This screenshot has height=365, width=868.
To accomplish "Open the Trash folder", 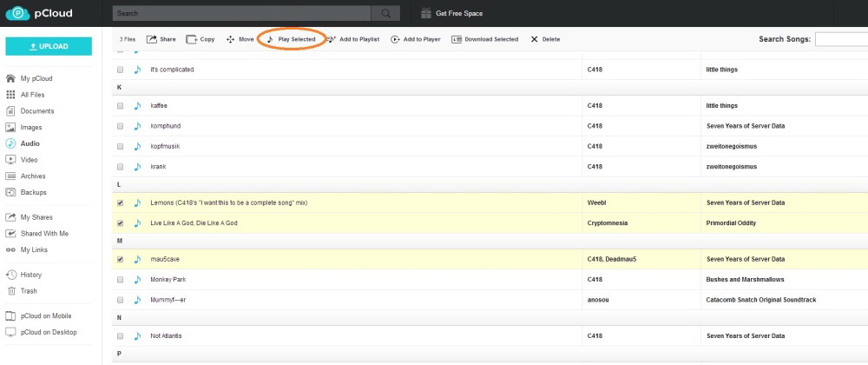I will (x=29, y=291).
